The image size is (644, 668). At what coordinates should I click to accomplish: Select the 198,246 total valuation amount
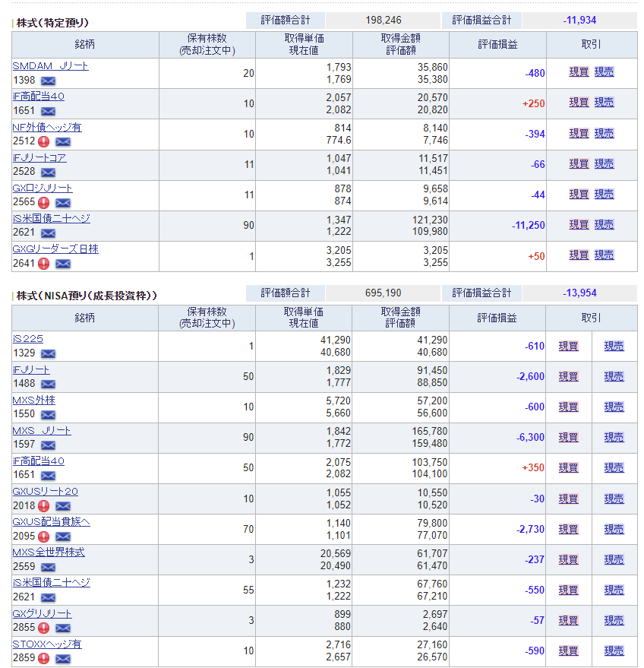click(x=383, y=20)
